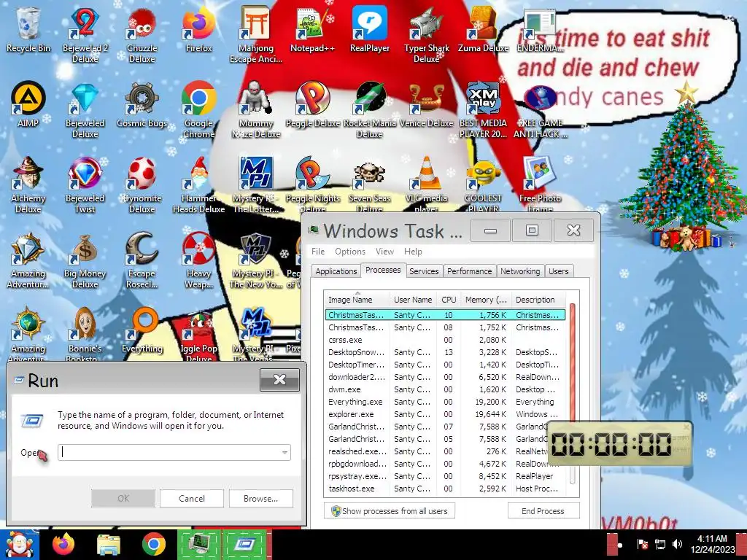Select Hammer Heads Deluxe gnome icon
Viewport: 747px width, 560px height.
pyautogui.click(x=198, y=184)
